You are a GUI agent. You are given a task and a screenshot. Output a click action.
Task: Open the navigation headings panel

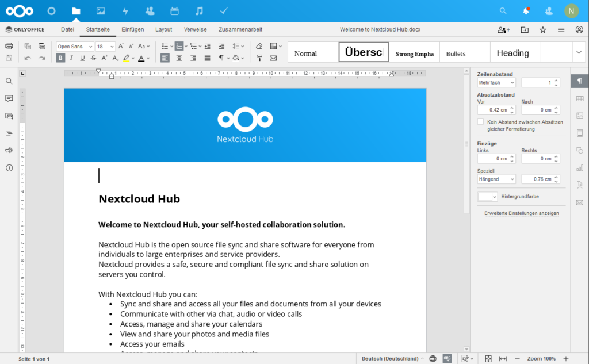(x=9, y=133)
